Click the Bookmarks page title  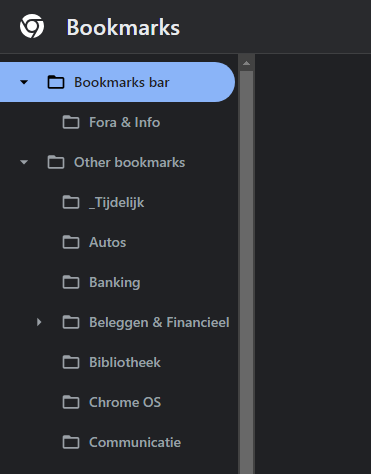[123, 27]
